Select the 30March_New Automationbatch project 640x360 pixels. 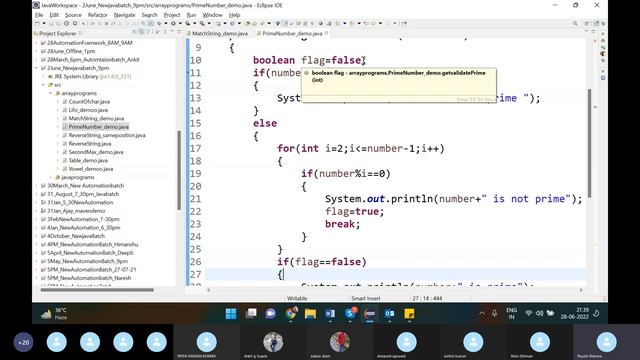[85, 186]
